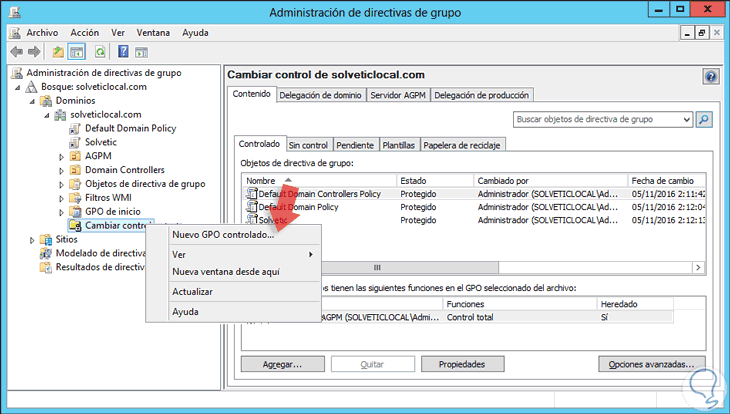Click the Filtros WMI folder icon
This screenshot has width=730, height=414.
[75, 198]
